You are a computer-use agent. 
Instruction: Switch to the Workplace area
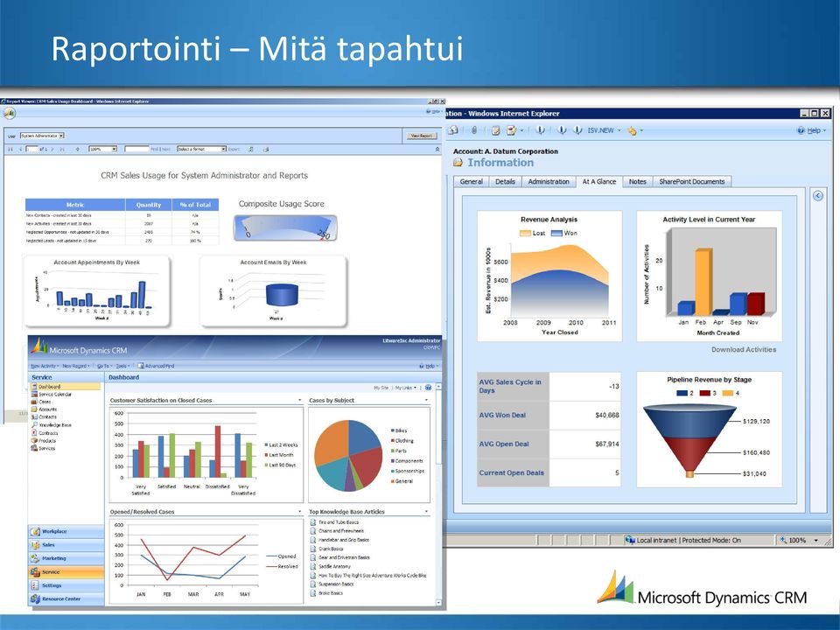coord(66,531)
